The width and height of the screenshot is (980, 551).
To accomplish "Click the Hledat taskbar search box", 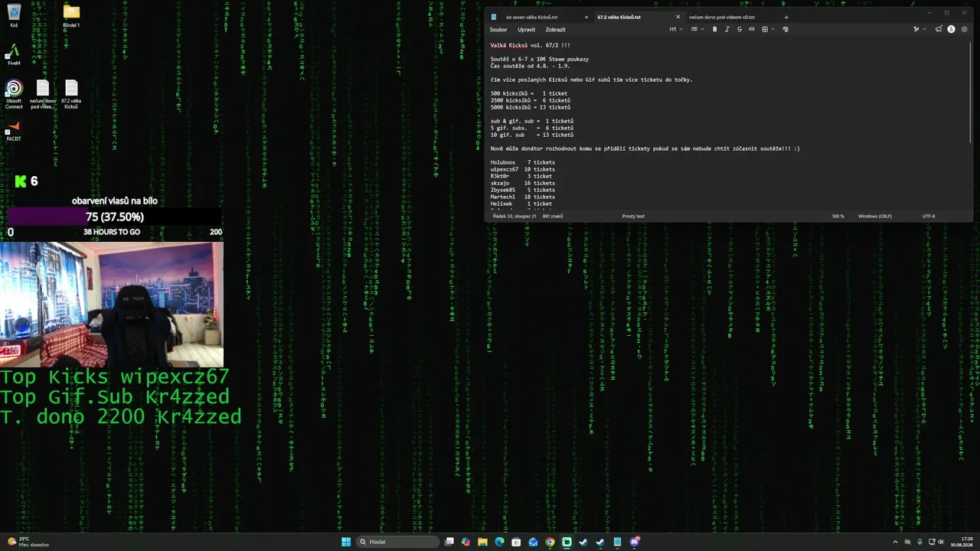I will point(397,542).
